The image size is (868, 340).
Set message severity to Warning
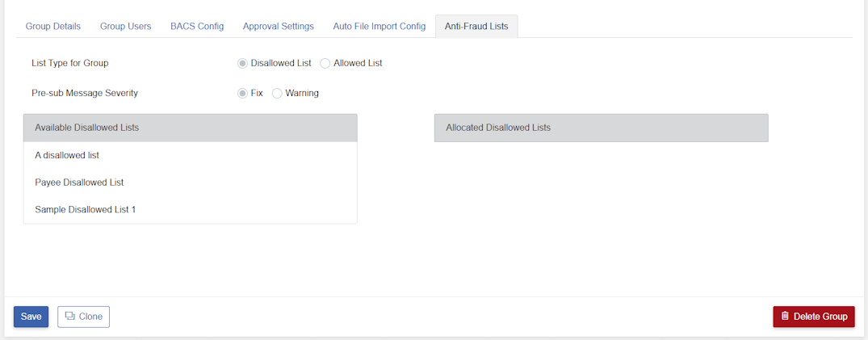[277, 93]
